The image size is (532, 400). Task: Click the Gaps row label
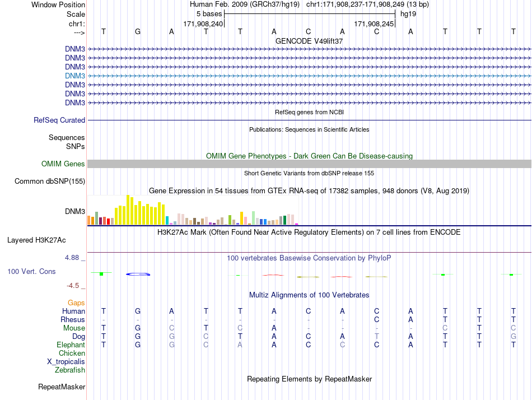point(76,303)
